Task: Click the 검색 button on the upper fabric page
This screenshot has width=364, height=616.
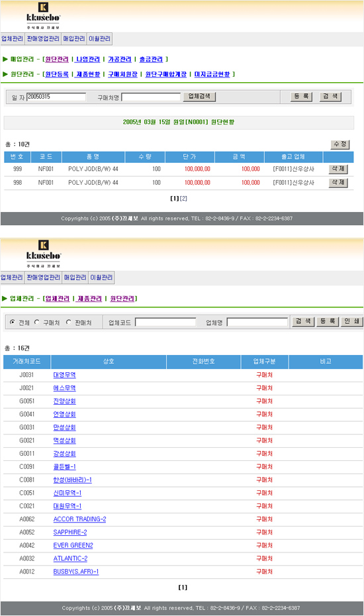Action: (330, 96)
